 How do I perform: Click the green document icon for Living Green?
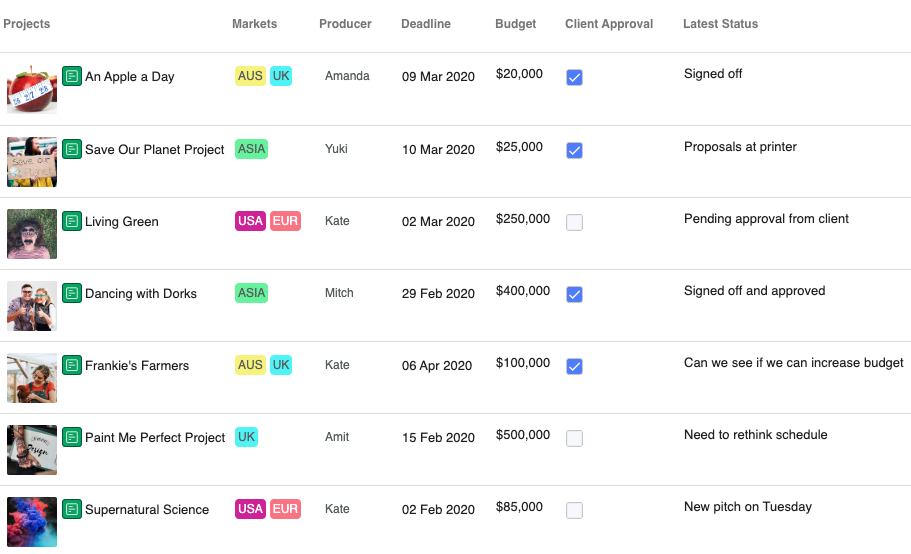point(72,221)
